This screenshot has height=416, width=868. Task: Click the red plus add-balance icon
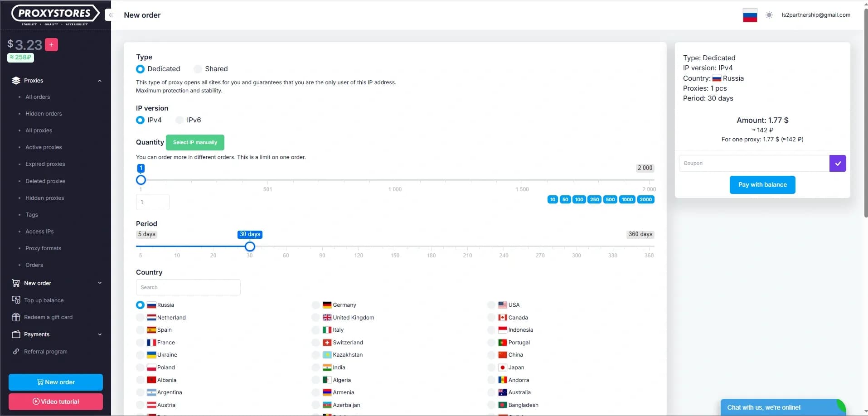point(51,44)
